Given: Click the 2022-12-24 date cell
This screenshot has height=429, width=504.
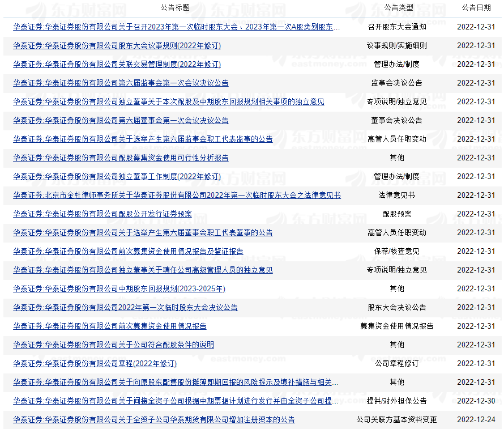Looking at the screenshot, I should tap(476, 419).
